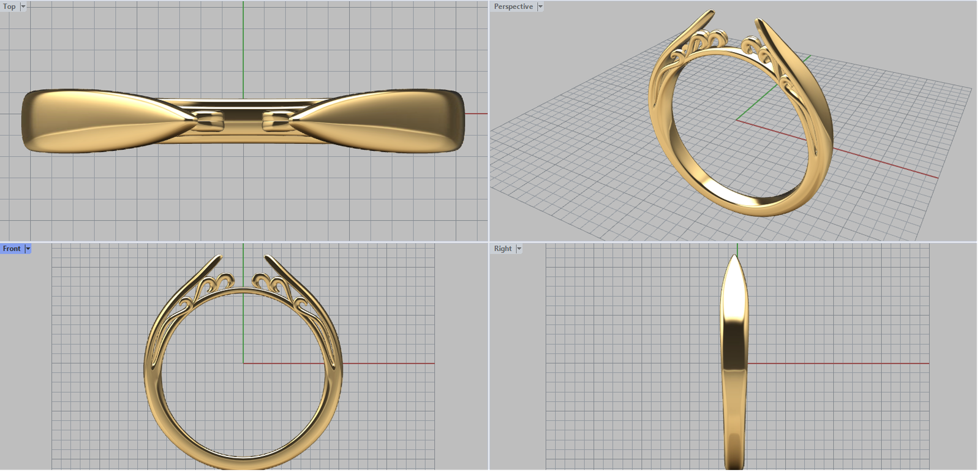The width and height of the screenshot is (980, 473).
Task: Select the ring profile in Right view
Action: pos(734,361)
